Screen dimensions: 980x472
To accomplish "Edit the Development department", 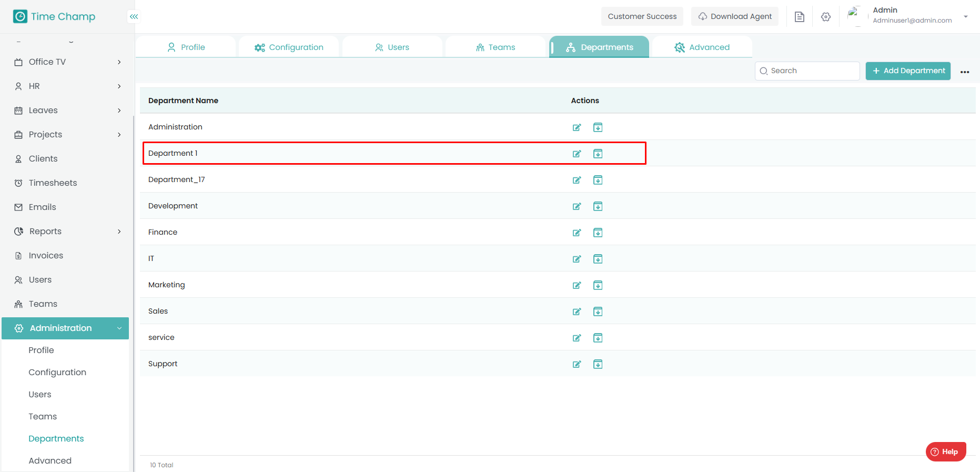I will click(577, 206).
